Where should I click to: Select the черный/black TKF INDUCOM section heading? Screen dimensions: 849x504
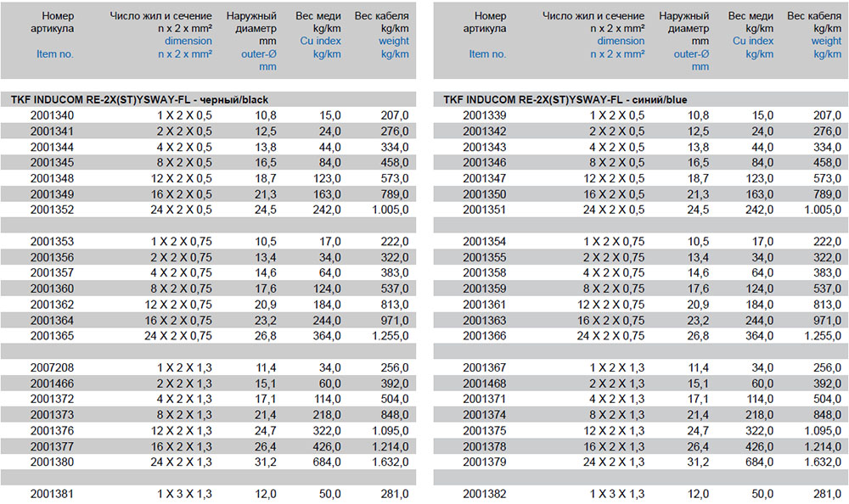click(139, 99)
